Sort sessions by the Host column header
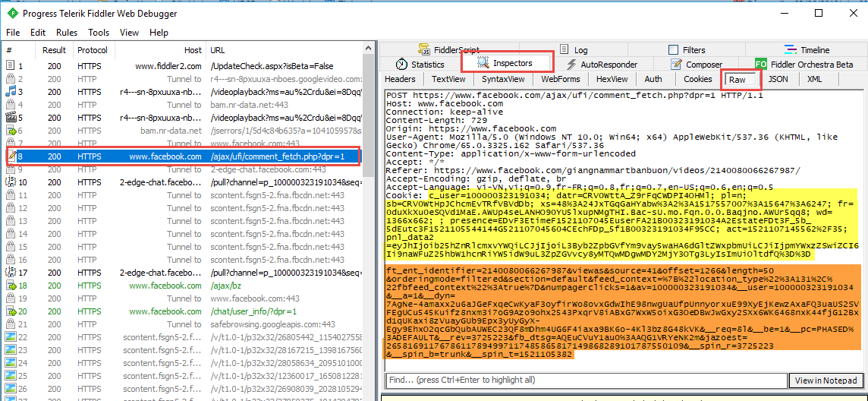Screen dimensions: 868x401 pyautogui.click(x=161, y=50)
